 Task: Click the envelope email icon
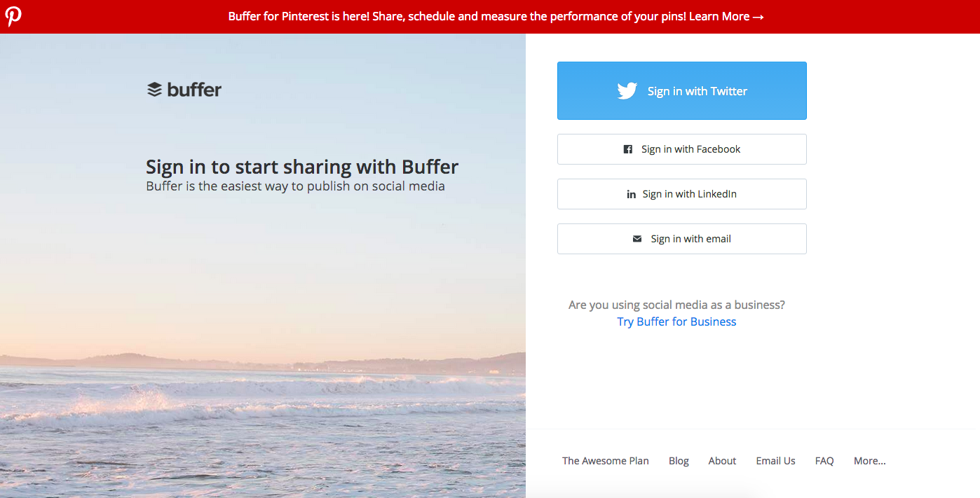point(637,239)
